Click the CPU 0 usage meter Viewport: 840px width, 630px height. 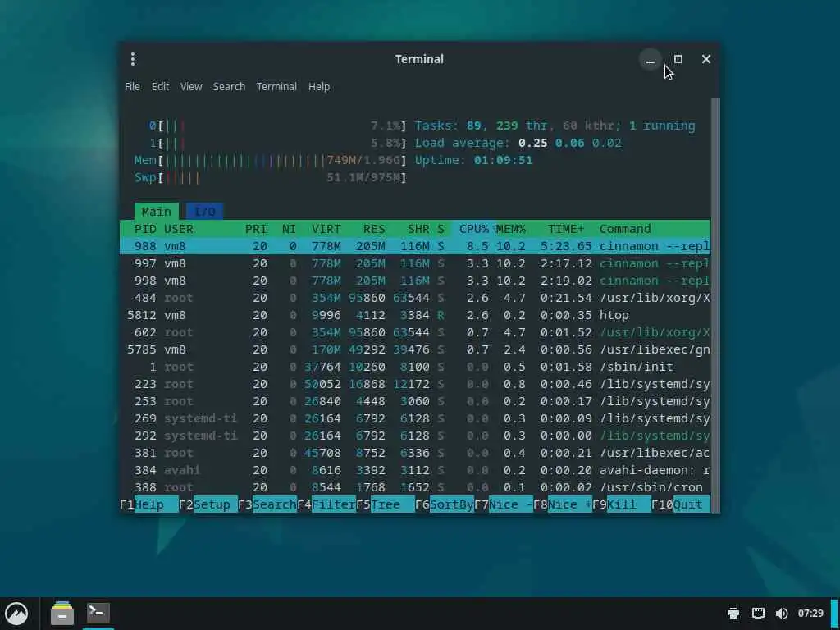coord(278,126)
